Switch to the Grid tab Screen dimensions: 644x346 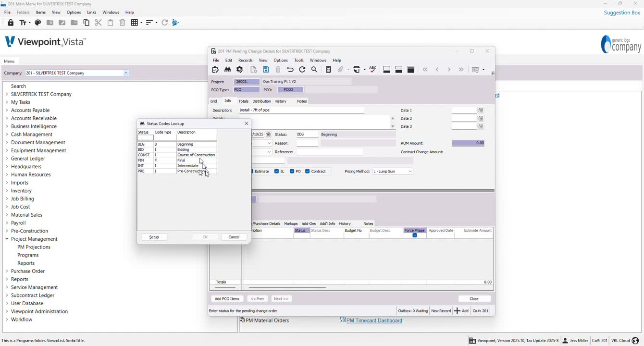[x=213, y=101]
